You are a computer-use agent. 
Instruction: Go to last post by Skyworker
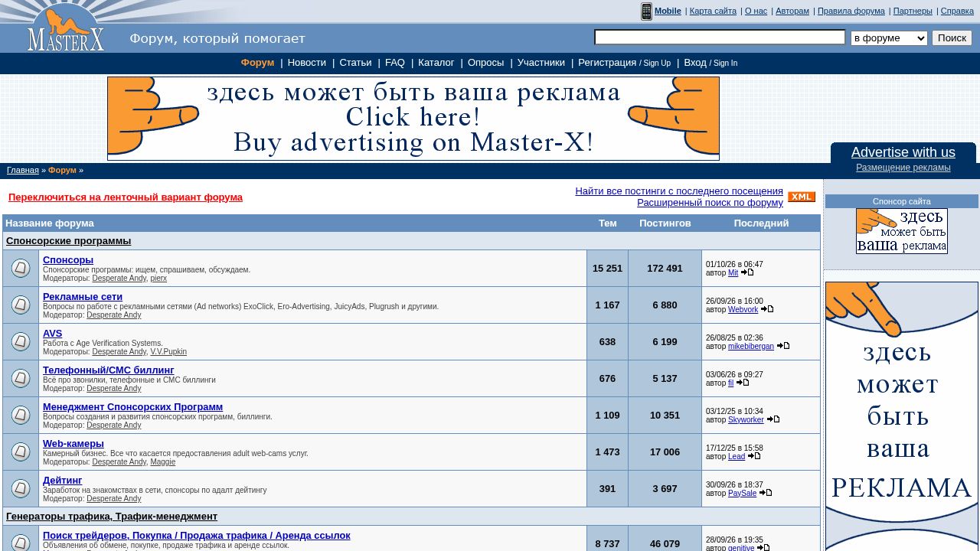773,419
